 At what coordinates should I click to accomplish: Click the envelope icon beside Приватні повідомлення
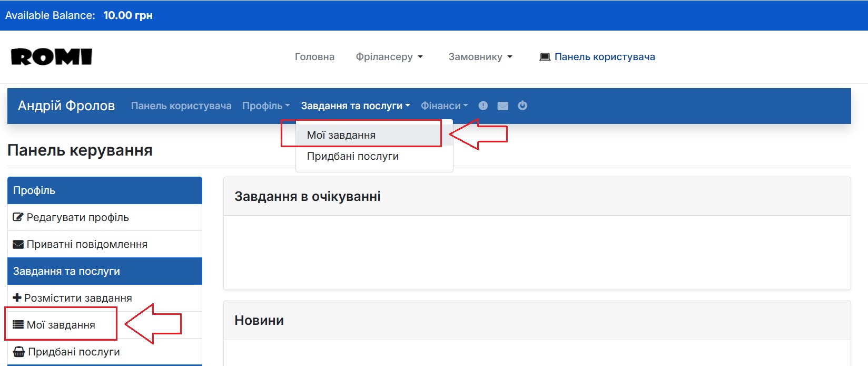18,244
